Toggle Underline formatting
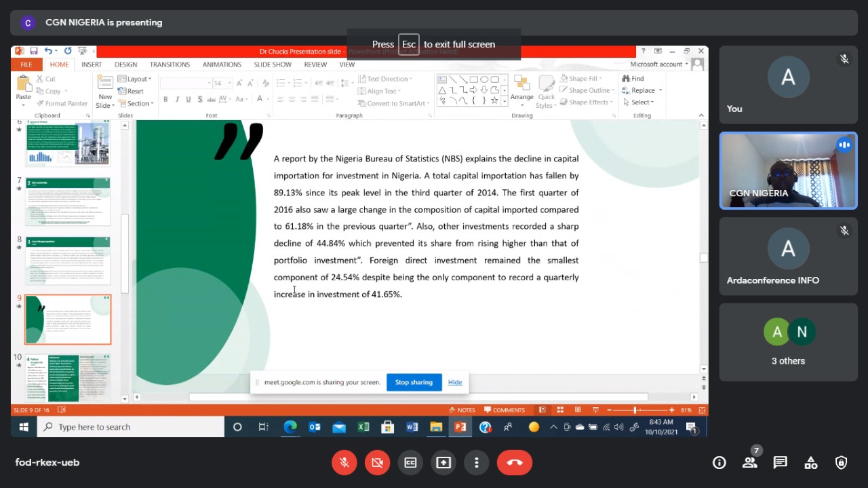 tap(189, 99)
